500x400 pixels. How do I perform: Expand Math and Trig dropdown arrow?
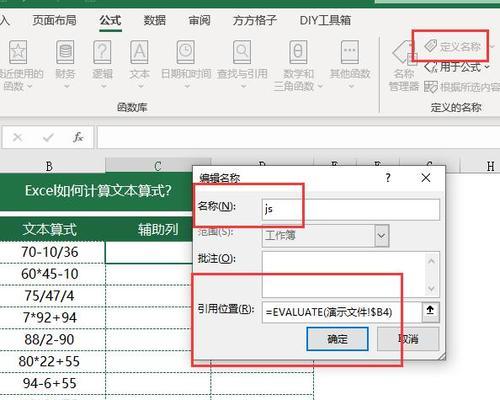click(x=320, y=87)
